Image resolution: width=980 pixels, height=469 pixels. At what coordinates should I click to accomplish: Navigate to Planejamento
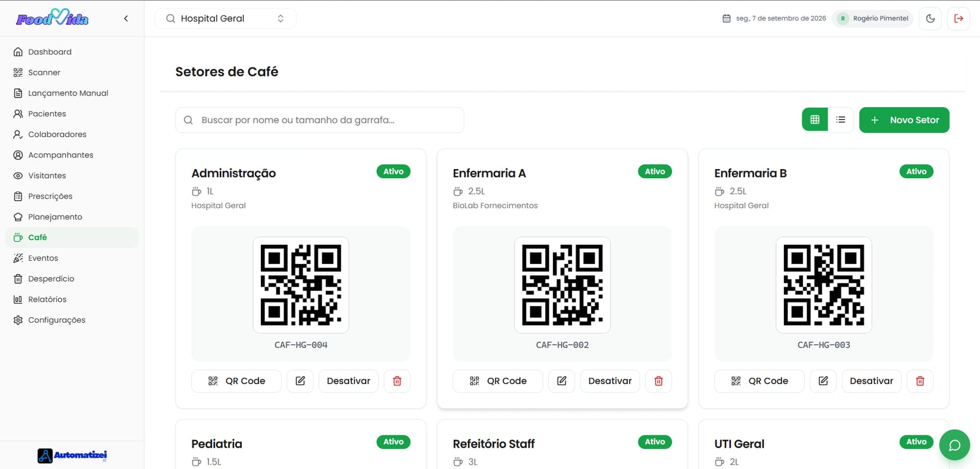(72, 217)
